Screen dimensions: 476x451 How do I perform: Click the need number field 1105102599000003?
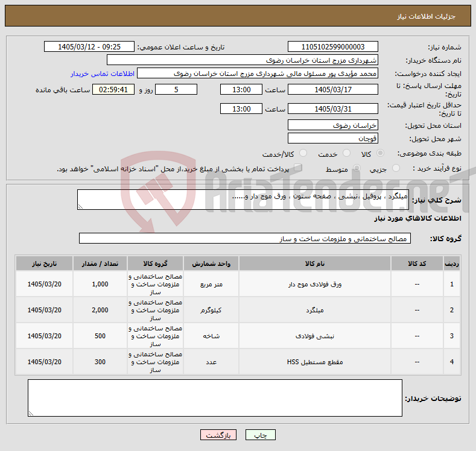click(332, 46)
